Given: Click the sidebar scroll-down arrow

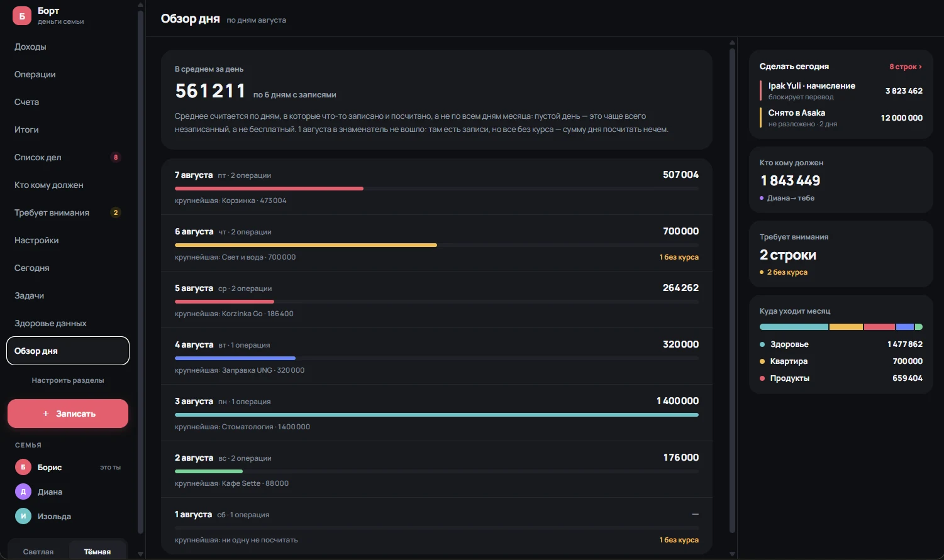Looking at the screenshot, I should pyautogui.click(x=140, y=554).
